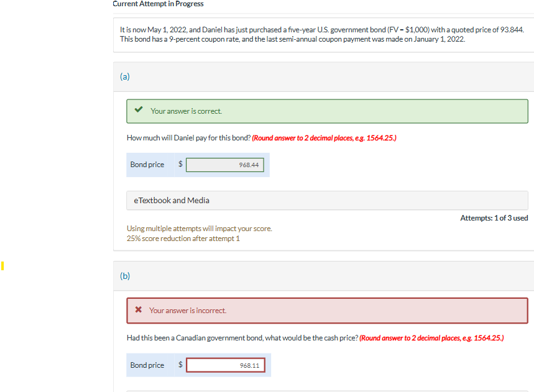Click the Attempts: 1 of 3 used text
534x392 pixels.
[x=494, y=217]
